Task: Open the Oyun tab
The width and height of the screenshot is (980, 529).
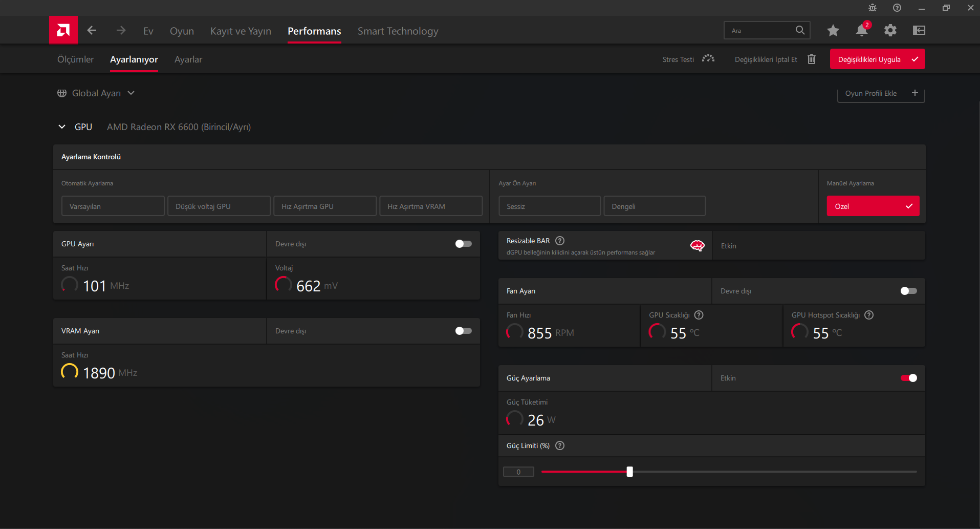Action: tap(182, 31)
